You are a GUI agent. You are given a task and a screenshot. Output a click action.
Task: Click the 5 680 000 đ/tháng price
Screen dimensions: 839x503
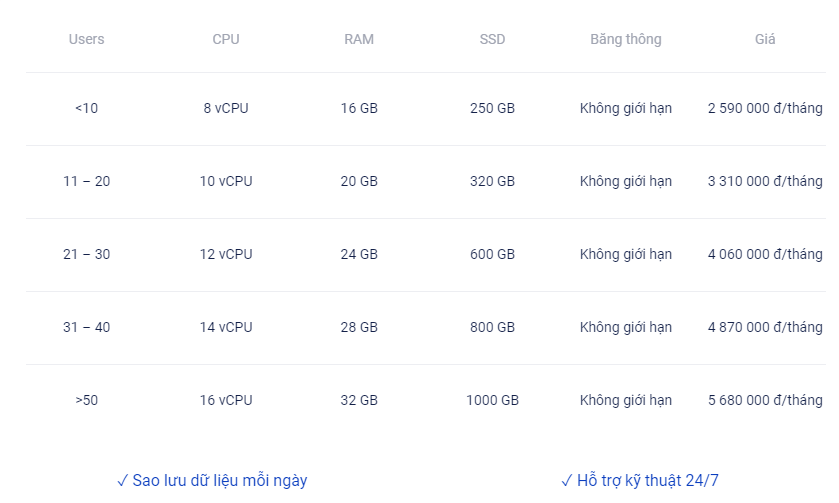(x=765, y=400)
